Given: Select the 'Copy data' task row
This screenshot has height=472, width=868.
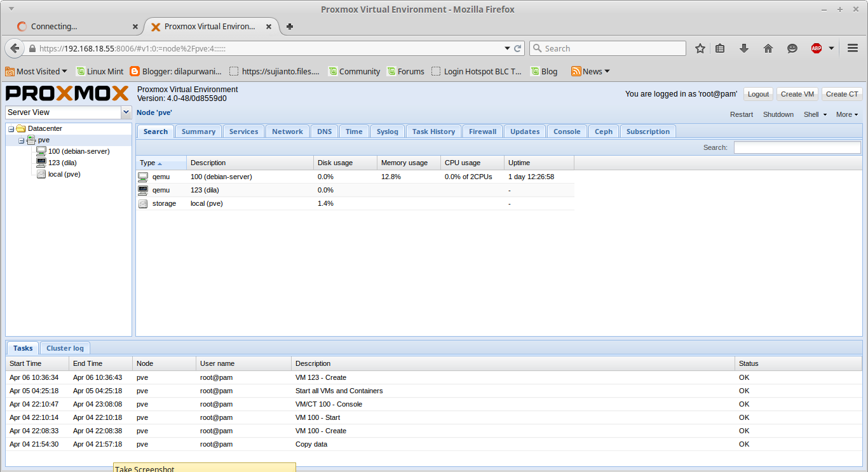Looking at the screenshot, I should coord(434,444).
